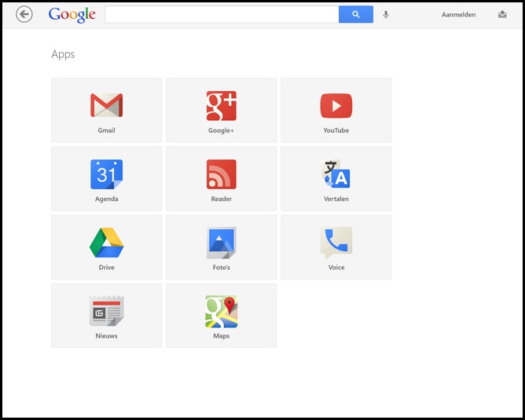Open the Drive app tile
The image size is (525, 420).
(x=106, y=247)
